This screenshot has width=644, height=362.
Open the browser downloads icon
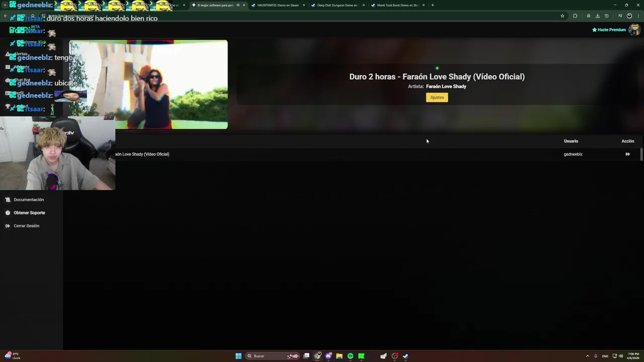(x=598, y=16)
